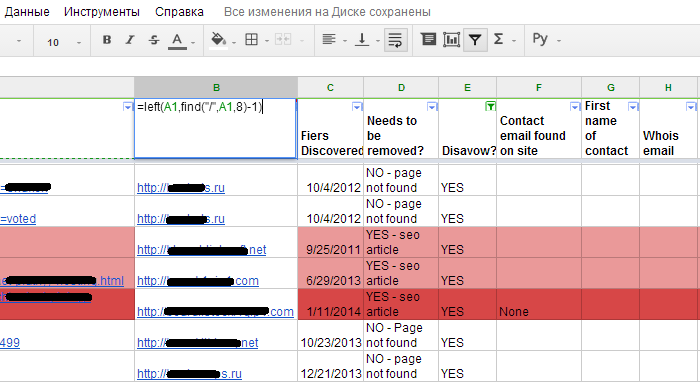Select column E header

pos(467,87)
